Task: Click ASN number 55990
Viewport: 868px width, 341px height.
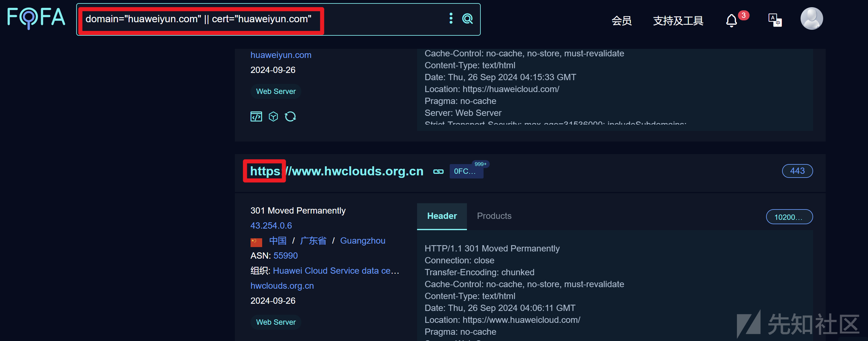Action: click(285, 256)
